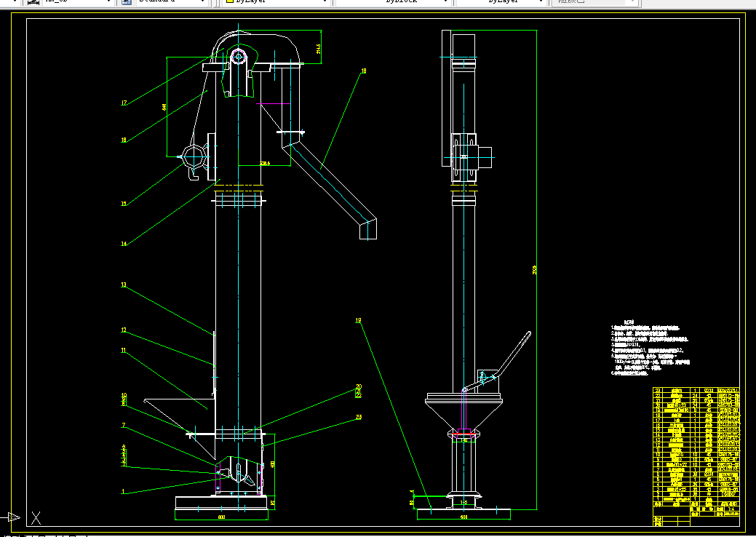
Task: Select callout 18 directly below callout 17
Action: pyautogui.click(x=124, y=140)
